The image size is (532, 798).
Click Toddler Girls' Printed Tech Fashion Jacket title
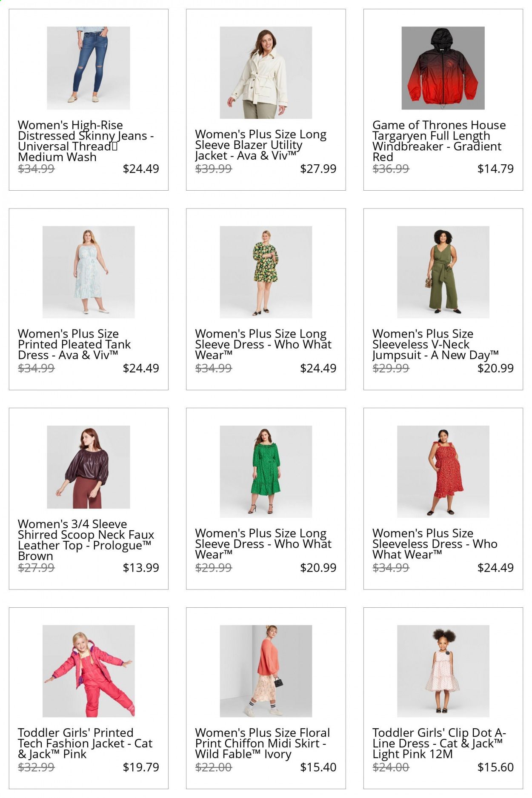pyautogui.click(x=85, y=743)
